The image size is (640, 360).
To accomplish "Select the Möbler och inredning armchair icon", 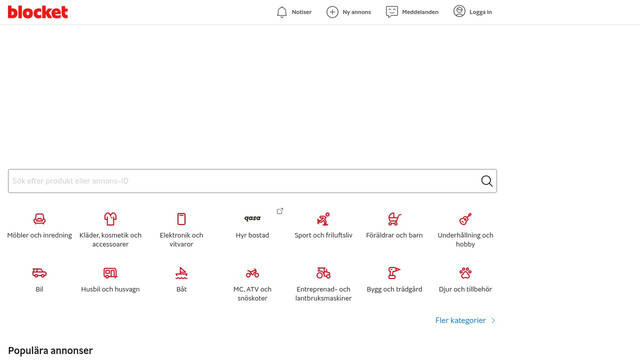I will coord(39,219).
